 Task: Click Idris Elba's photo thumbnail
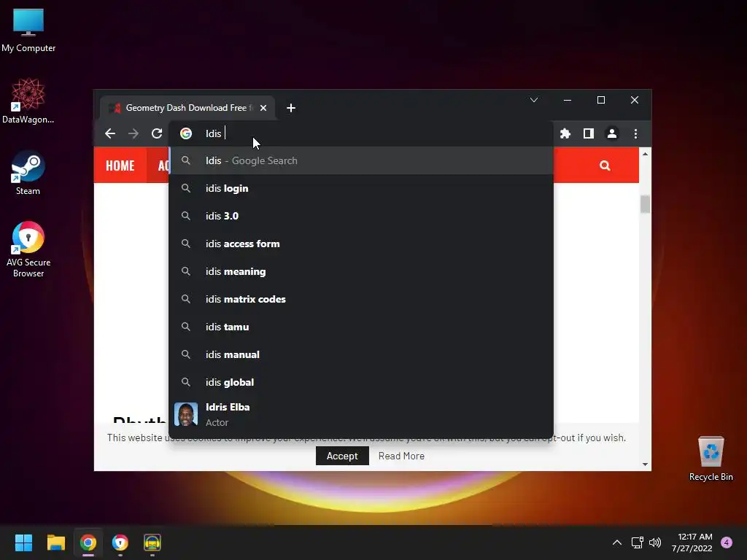click(x=186, y=414)
